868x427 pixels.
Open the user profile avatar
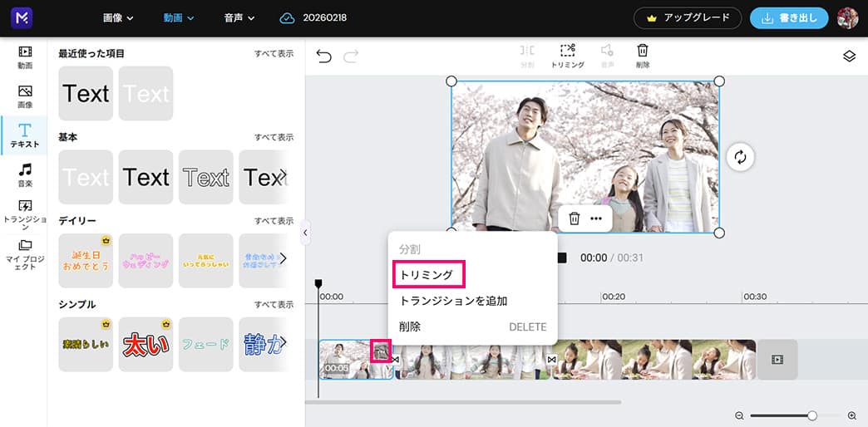coord(847,18)
